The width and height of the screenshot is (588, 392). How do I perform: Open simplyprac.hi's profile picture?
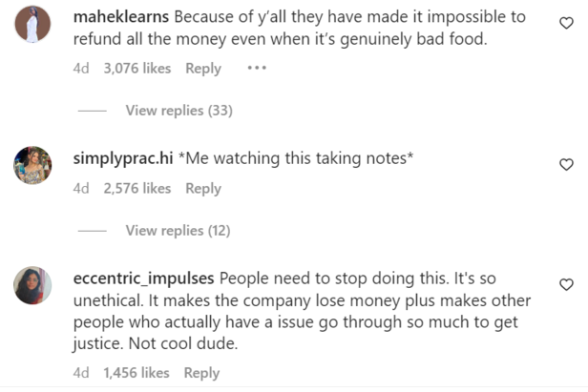point(32,165)
